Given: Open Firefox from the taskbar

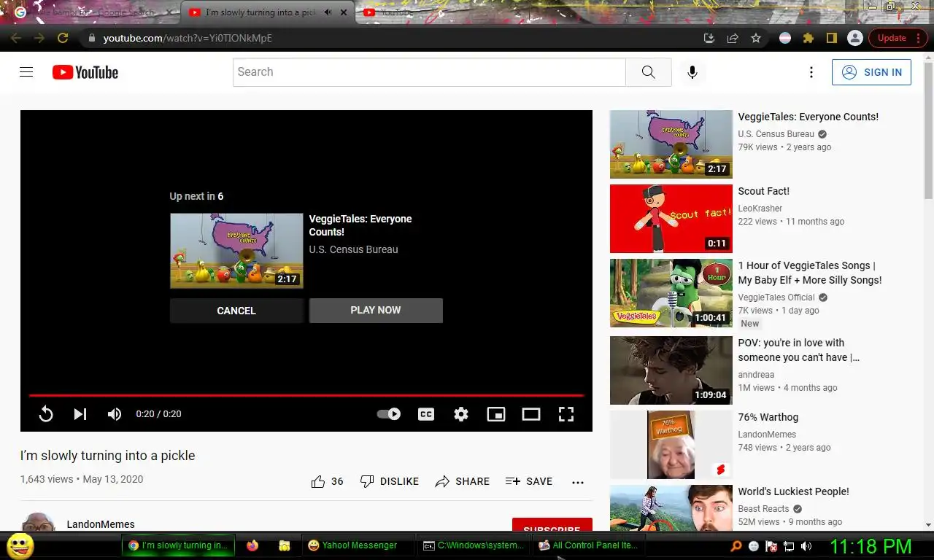Looking at the screenshot, I should [x=252, y=545].
